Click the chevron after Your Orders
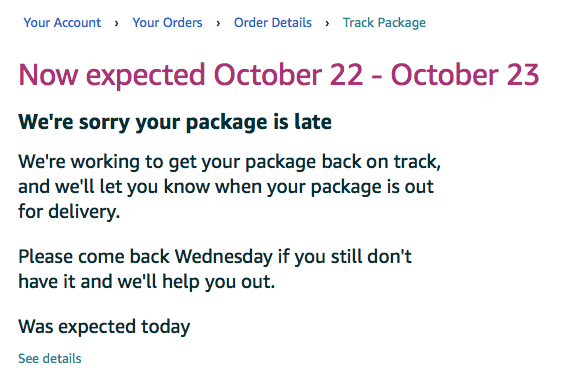 (218, 23)
